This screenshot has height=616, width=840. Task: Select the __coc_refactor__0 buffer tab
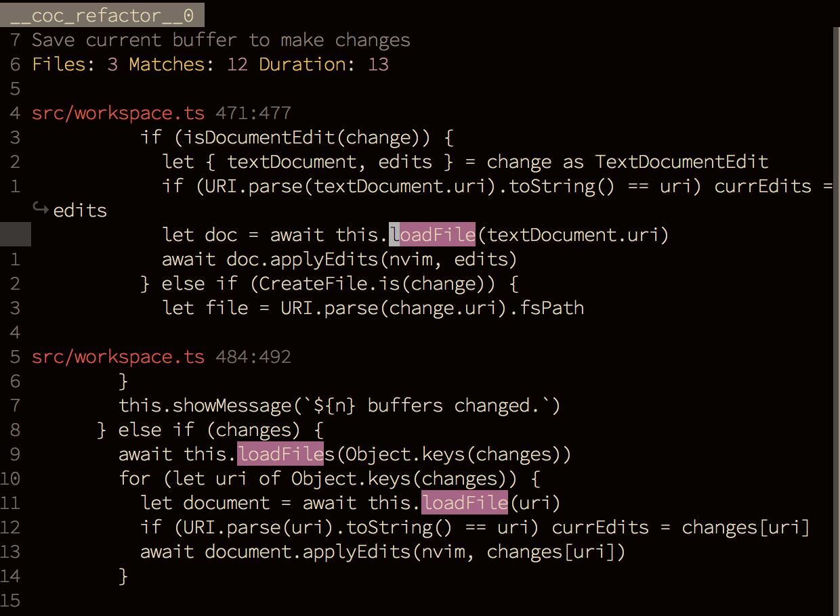tap(102, 14)
